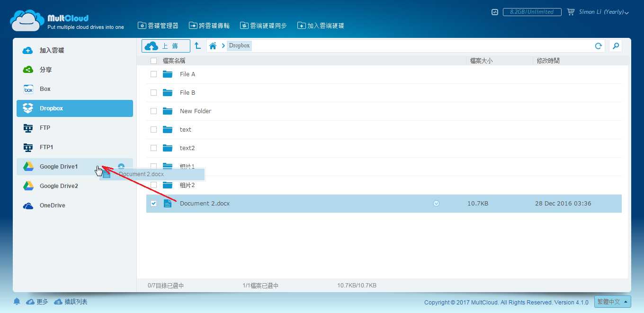Click the 上傳 upload button
Image resolution: width=644 pixels, height=313 pixels.
(x=166, y=46)
